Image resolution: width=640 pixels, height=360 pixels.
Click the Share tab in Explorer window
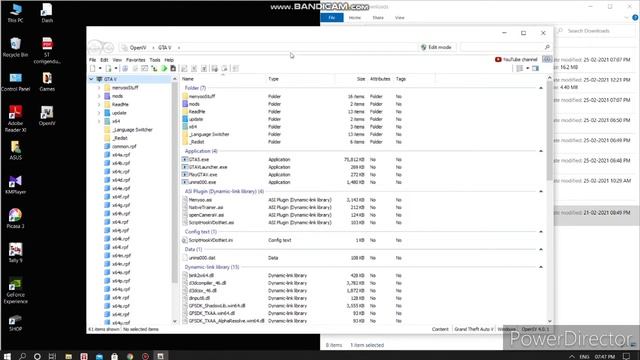[378, 18]
